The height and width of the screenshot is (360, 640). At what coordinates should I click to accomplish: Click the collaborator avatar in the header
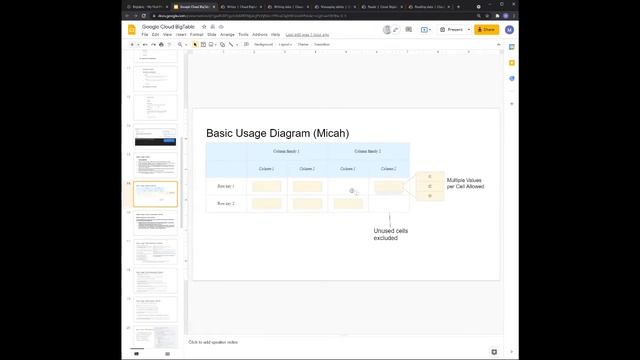tap(387, 29)
